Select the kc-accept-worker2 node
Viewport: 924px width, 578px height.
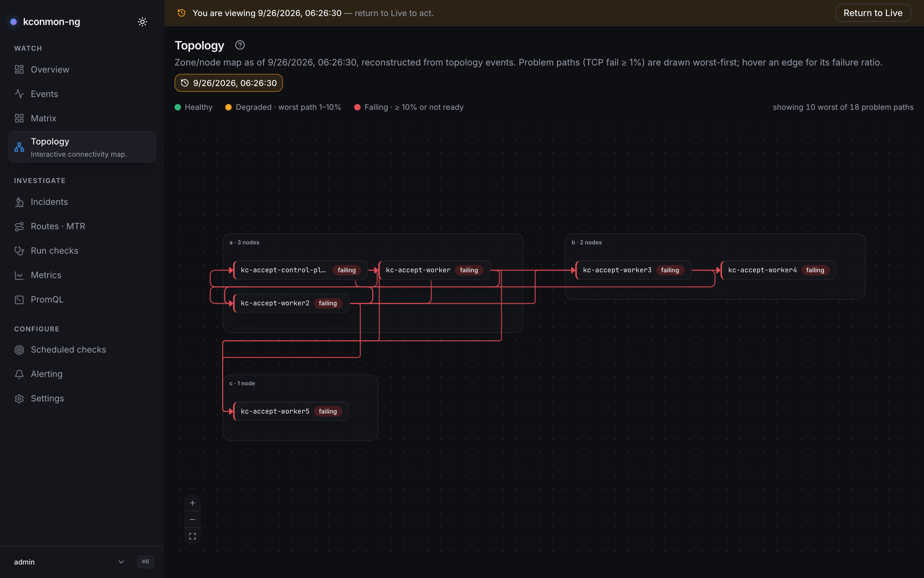291,303
